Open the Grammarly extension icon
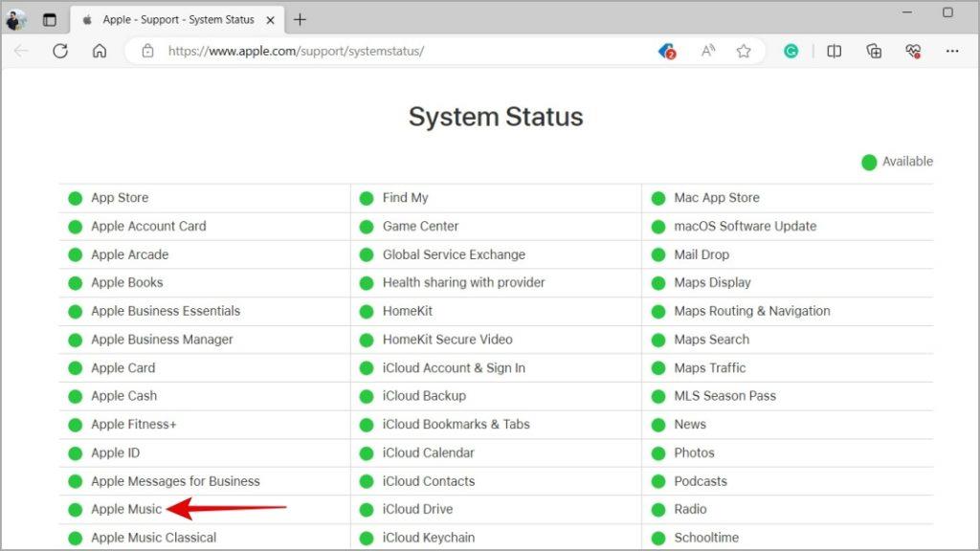Image resolution: width=980 pixels, height=551 pixels. point(791,52)
